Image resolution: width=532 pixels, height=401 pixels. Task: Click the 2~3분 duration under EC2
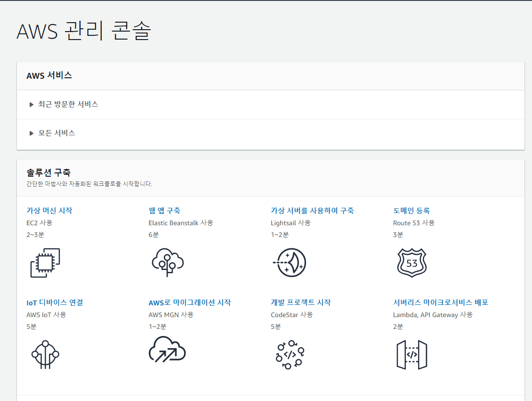35,235
